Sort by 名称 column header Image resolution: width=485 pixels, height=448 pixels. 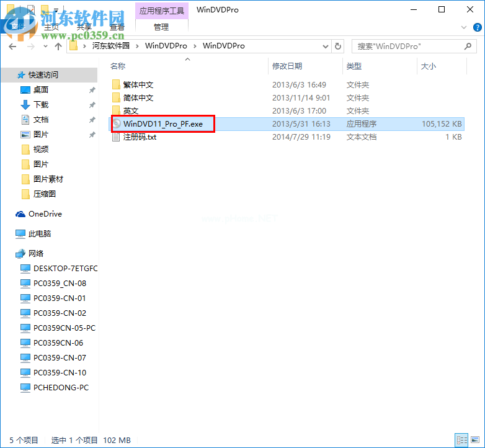(x=118, y=66)
